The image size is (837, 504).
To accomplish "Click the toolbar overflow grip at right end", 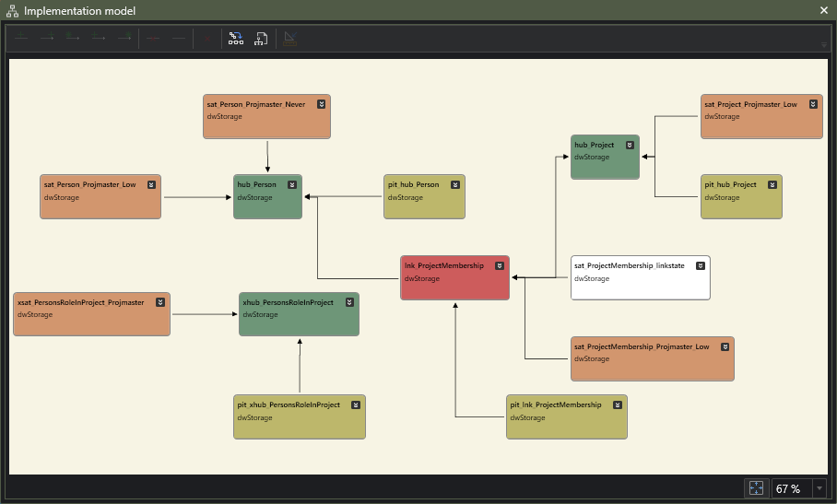I will pyautogui.click(x=823, y=44).
